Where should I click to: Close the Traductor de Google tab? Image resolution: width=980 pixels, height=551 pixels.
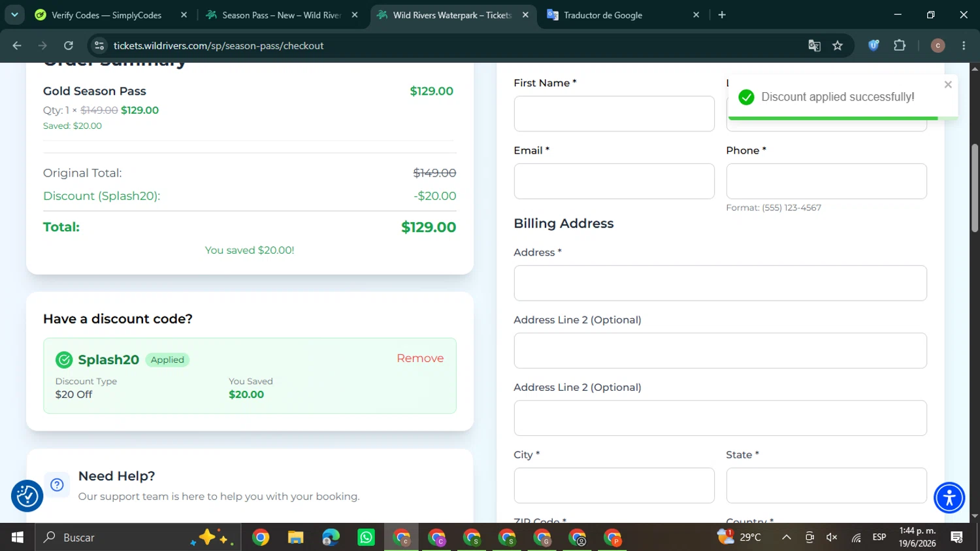pyautogui.click(x=696, y=15)
